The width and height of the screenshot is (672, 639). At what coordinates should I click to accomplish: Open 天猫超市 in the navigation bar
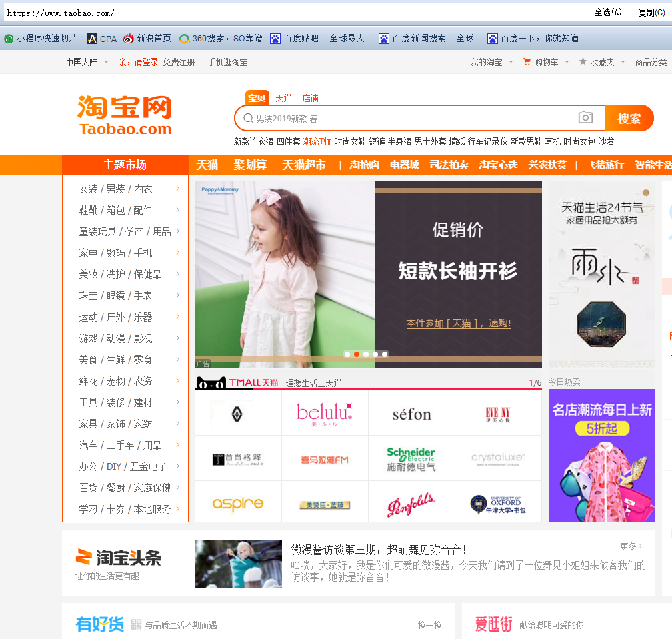pyautogui.click(x=304, y=165)
